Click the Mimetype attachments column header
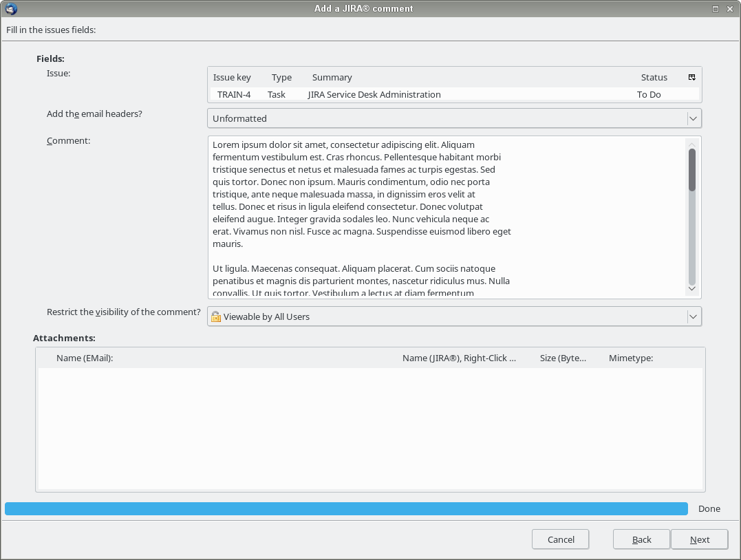This screenshot has width=741, height=560. click(631, 358)
